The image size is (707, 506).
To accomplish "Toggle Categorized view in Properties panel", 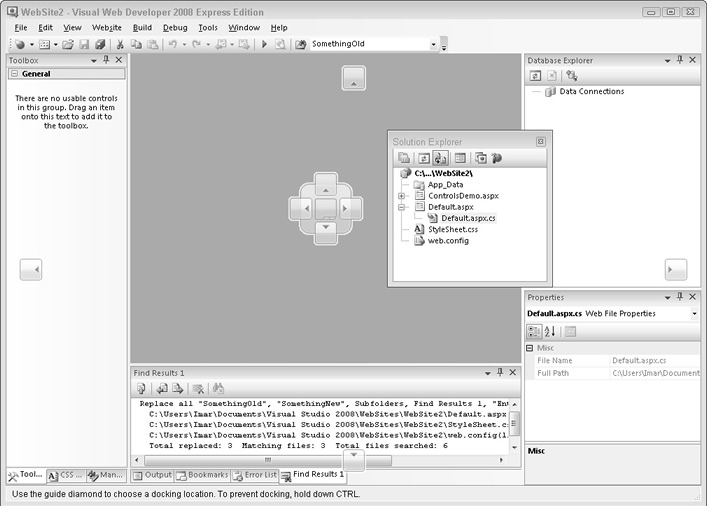I will [534, 331].
